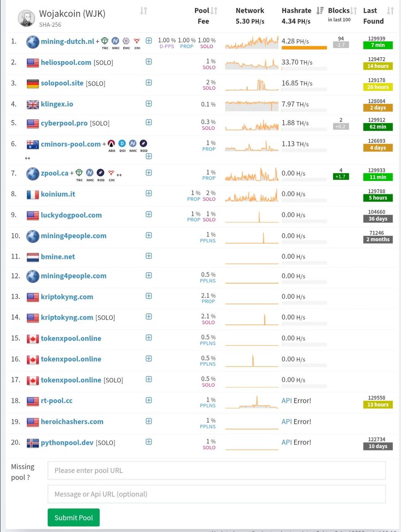Open row 14 kriptokyng.com SOLO link
The height and width of the screenshot is (532, 401).
(x=67, y=317)
